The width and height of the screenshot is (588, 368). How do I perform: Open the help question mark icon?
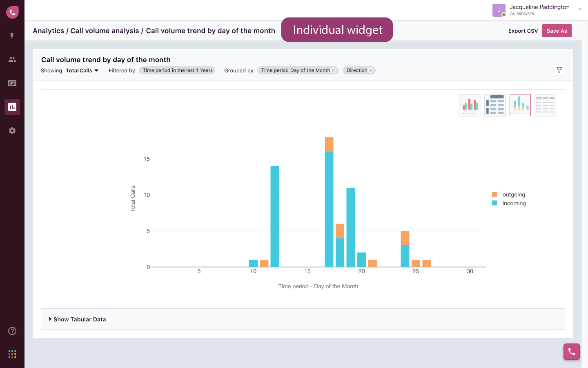(x=12, y=331)
